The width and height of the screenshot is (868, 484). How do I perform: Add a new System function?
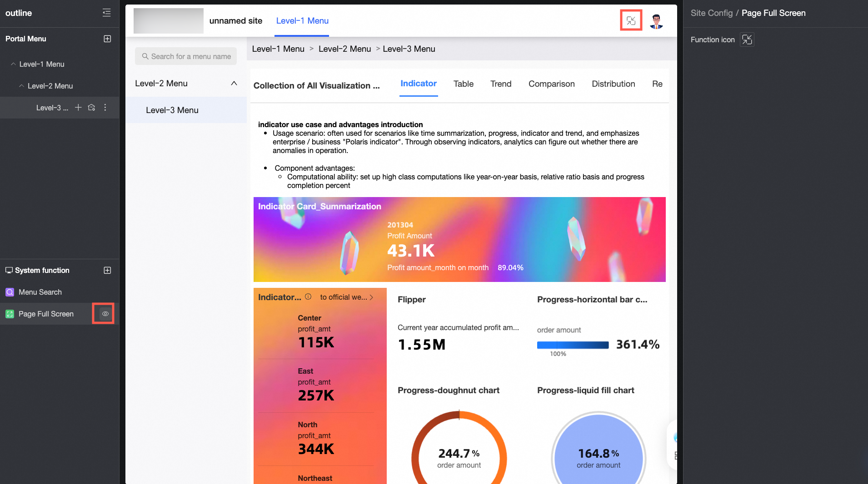(x=107, y=270)
